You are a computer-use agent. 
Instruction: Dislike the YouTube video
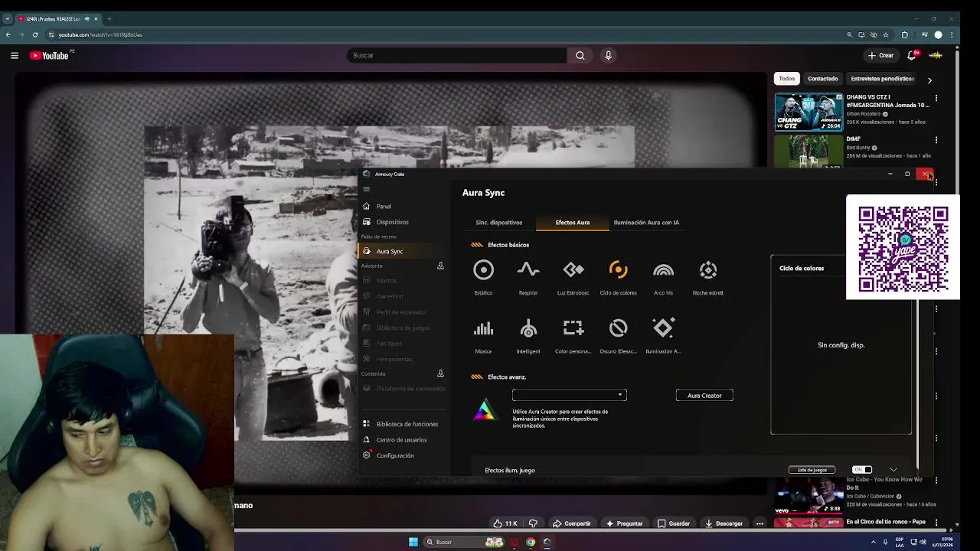(534, 523)
